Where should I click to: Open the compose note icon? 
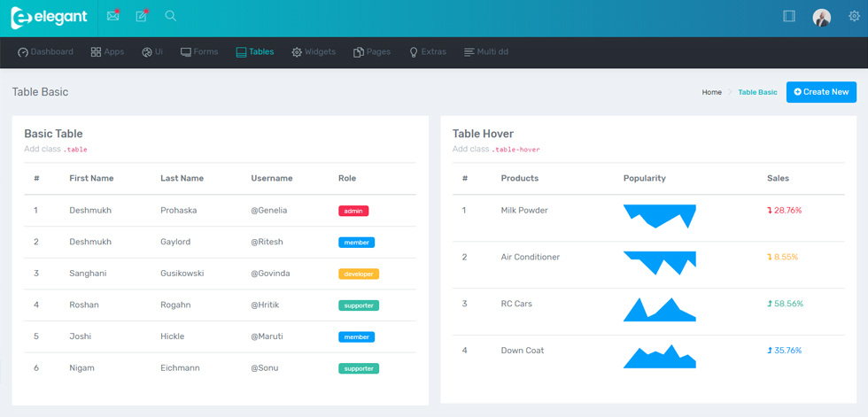point(142,16)
